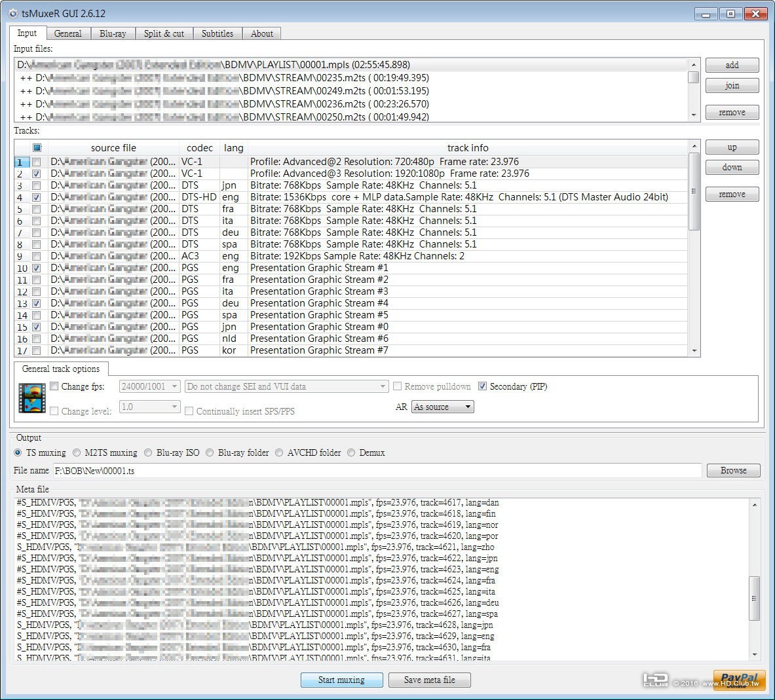
Task: Click meta file scrollbar up arrow
Action: [755, 504]
